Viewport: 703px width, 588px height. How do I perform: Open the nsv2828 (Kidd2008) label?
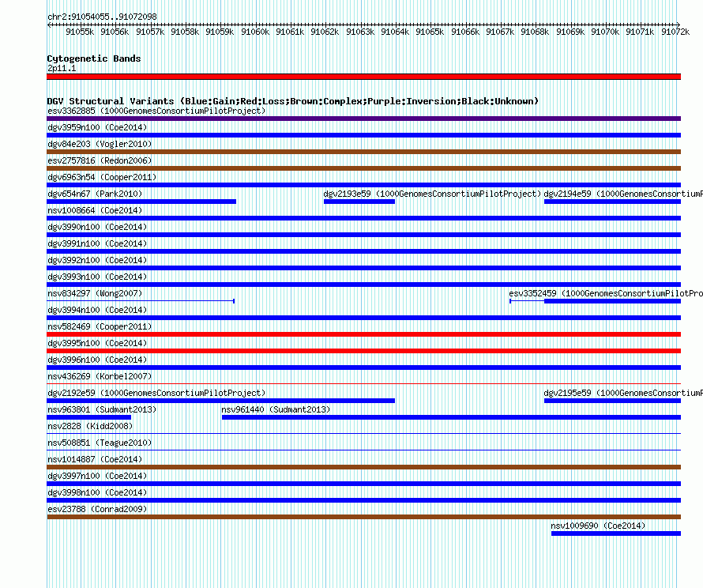pyautogui.click(x=90, y=426)
